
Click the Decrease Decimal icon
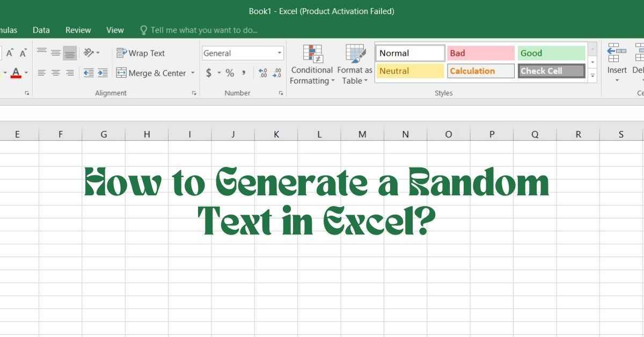[277, 73]
